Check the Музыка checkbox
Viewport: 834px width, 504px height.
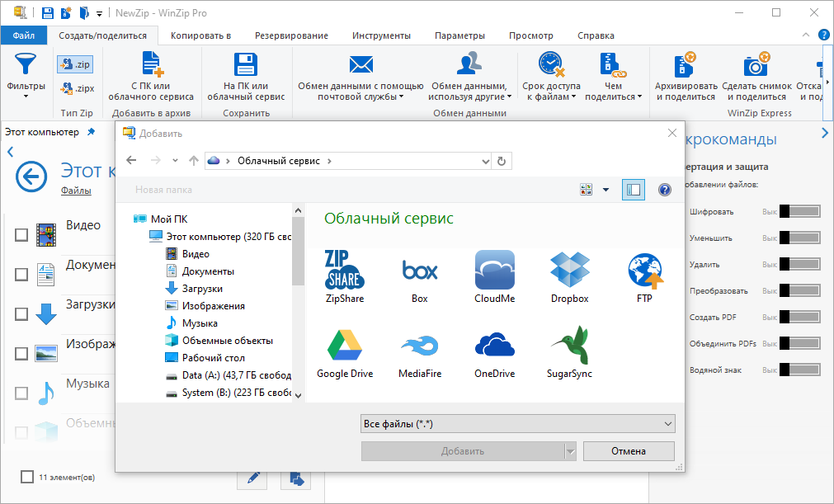[21, 393]
